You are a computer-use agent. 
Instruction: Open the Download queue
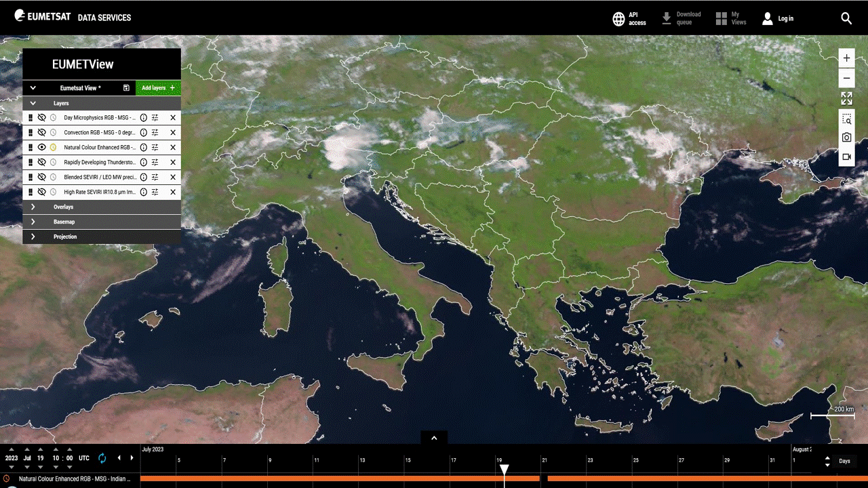681,18
